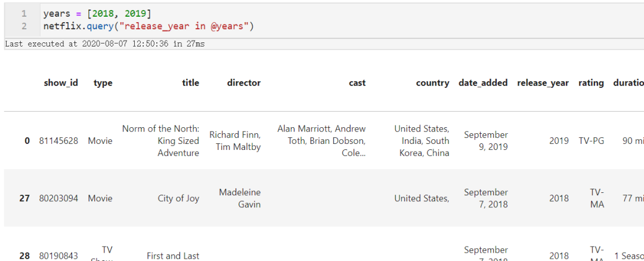Image resolution: width=644 pixels, height=261 pixels.
Task: Select show_id 81145628 cell
Action: pyautogui.click(x=58, y=141)
